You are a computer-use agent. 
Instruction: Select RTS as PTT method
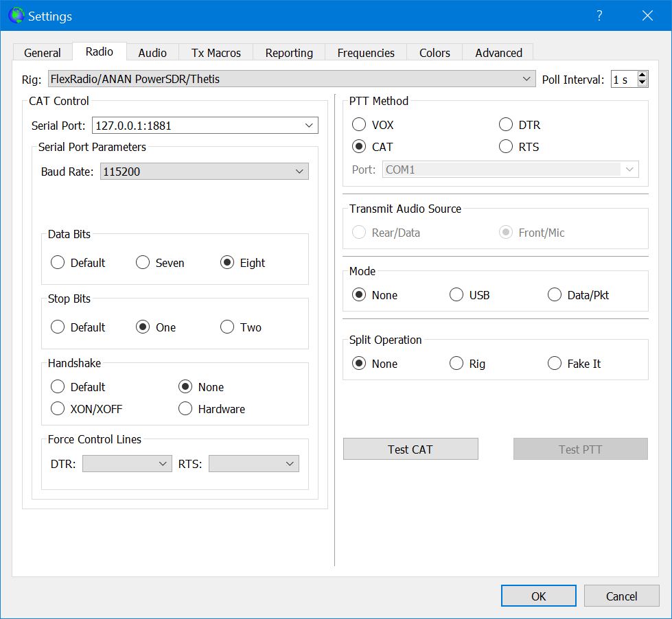[x=506, y=147]
